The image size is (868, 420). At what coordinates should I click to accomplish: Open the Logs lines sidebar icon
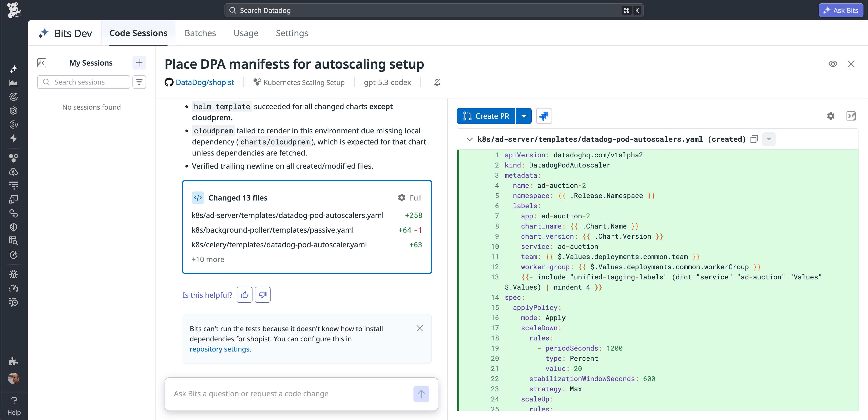coord(14,185)
